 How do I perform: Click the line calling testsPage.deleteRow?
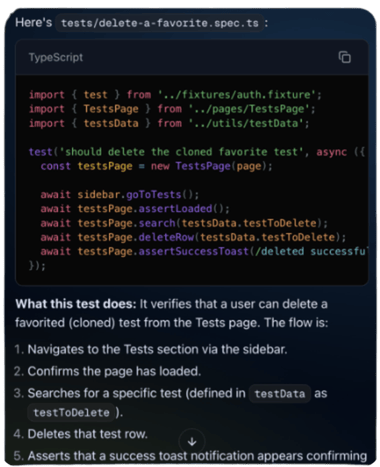tap(193, 237)
